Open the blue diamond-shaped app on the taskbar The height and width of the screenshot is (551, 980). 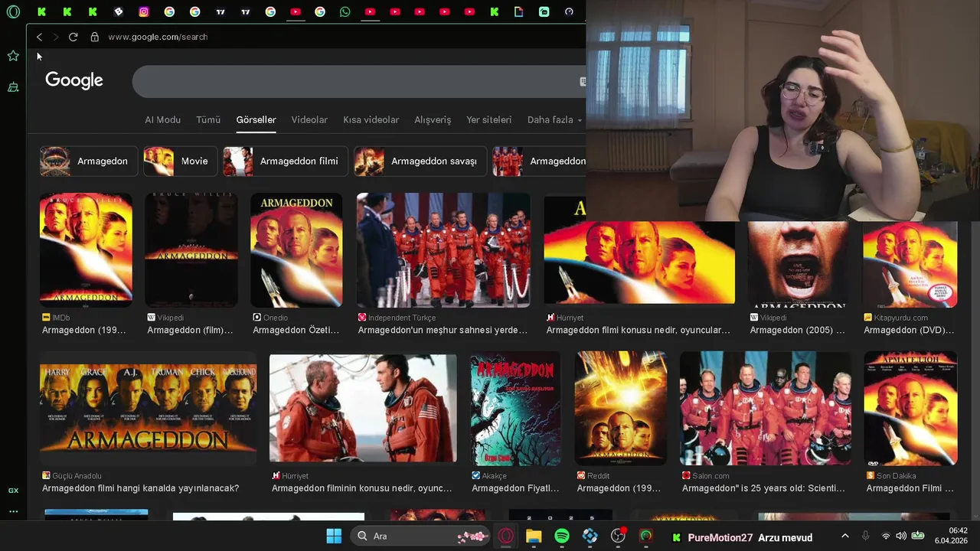(590, 536)
